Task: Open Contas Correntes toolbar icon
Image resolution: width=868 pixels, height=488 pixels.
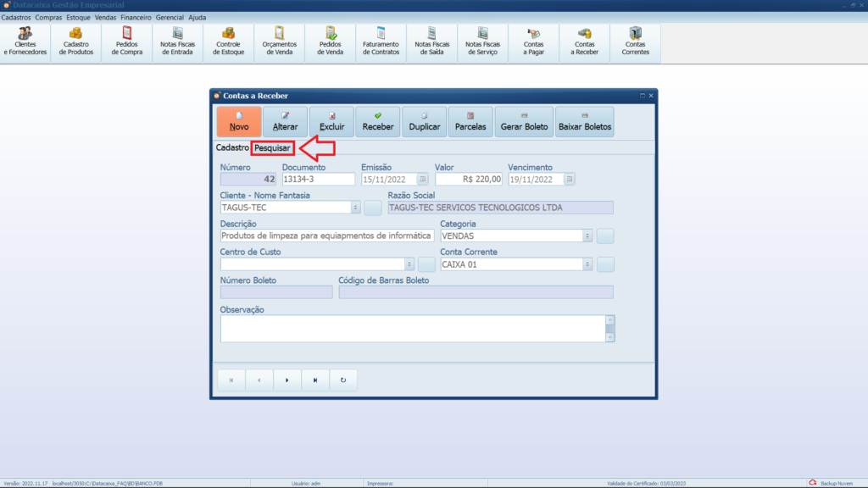Action: point(635,42)
